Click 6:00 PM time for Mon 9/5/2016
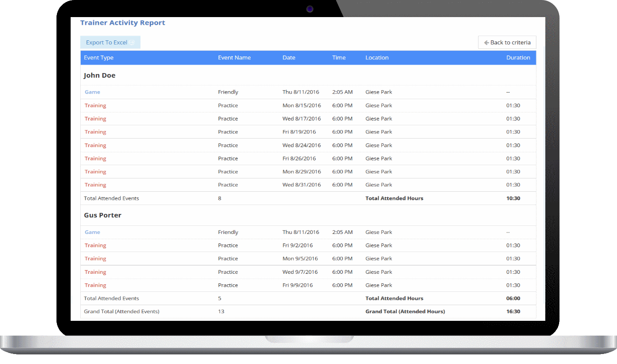Viewport: 617px width, 364px height. (x=342, y=259)
